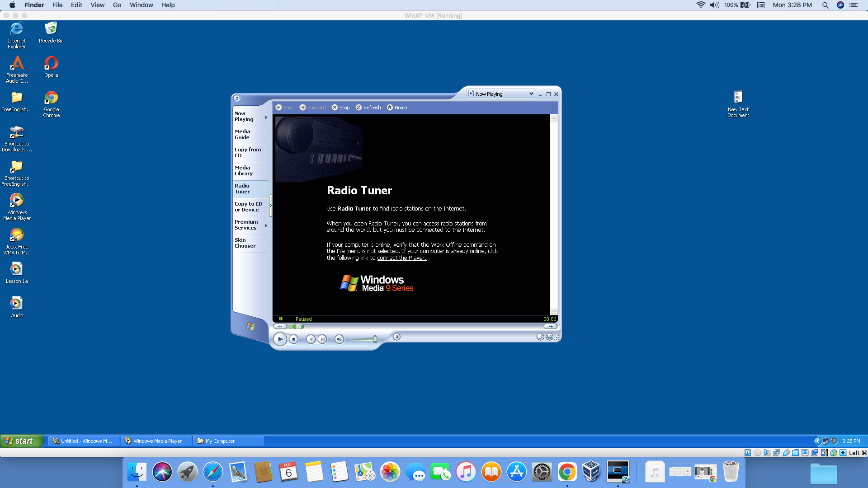Toggle the equalizer settings button

(396, 337)
